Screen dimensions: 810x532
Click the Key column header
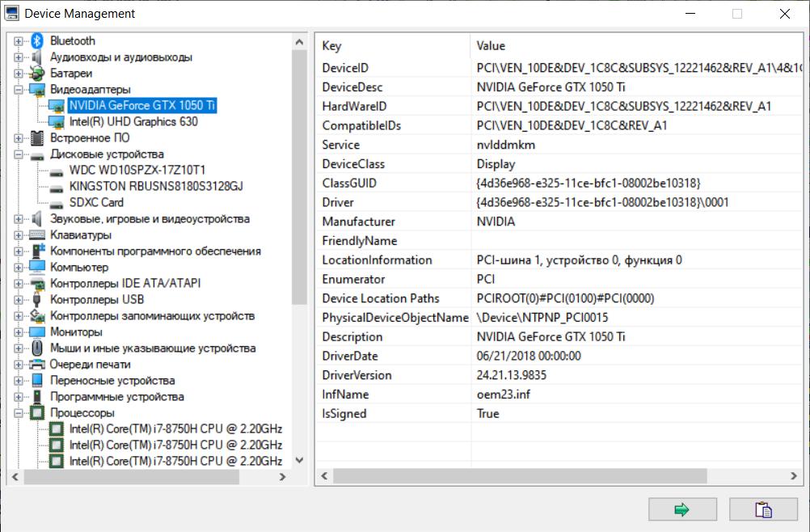[393, 45]
